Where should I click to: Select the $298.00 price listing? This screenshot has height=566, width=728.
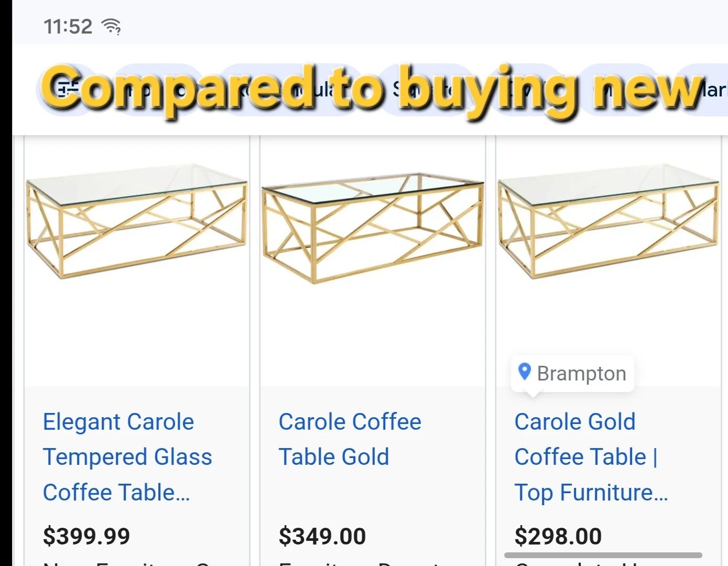pos(558,536)
